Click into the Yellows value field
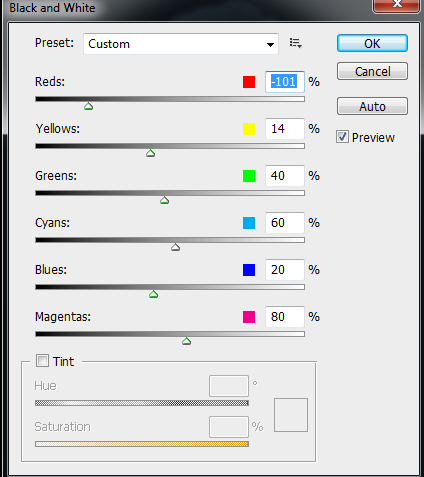The image size is (424, 477). pos(285,129)
